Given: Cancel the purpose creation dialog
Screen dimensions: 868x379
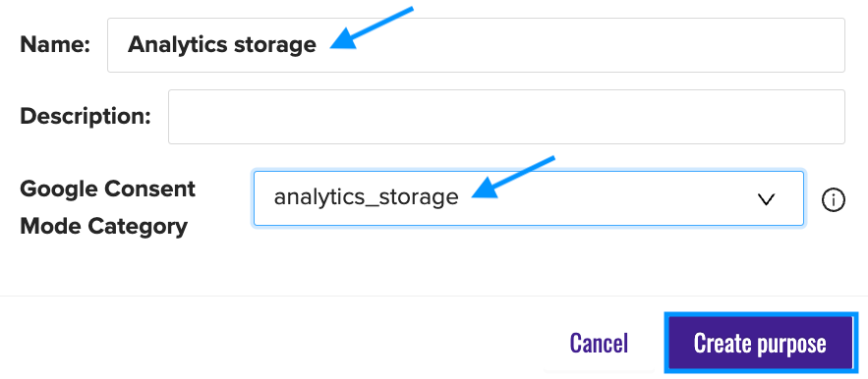Looking at the screenshot, I should coord(599,343).
